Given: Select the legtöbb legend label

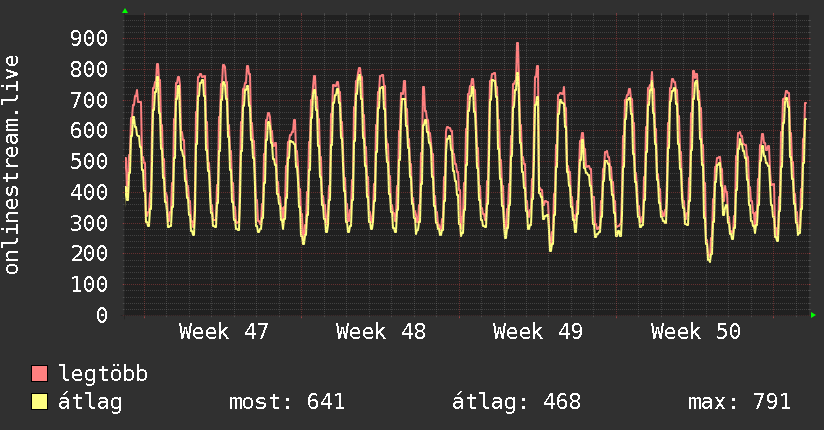Looking at the screenshot, I should pyautogui.click(x=103, y=373).
